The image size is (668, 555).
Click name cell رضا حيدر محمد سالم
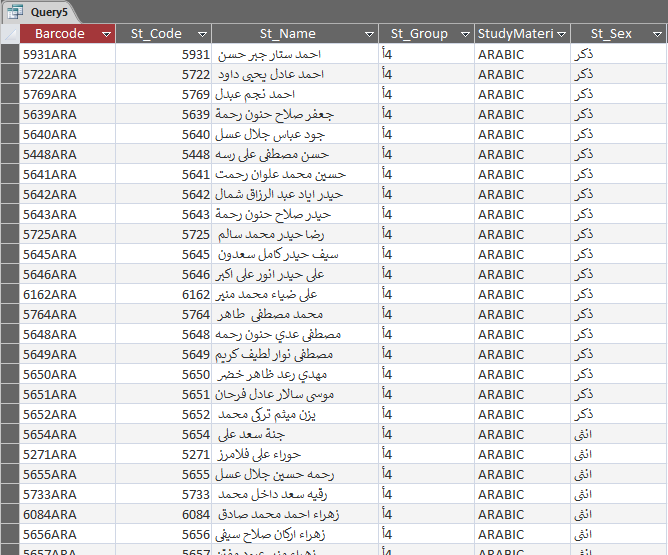coord(295,235)
